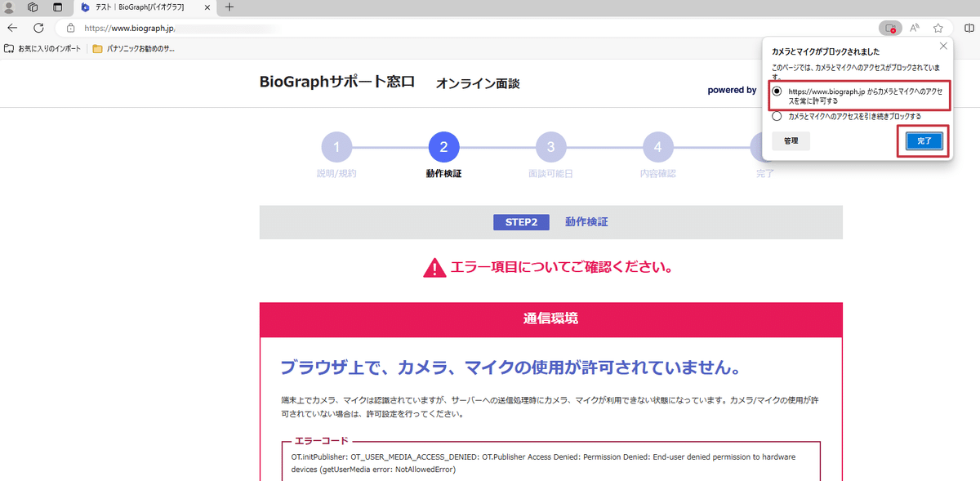Open the パナソニックお勧めのサ... bookmark folder

(134, 49)
